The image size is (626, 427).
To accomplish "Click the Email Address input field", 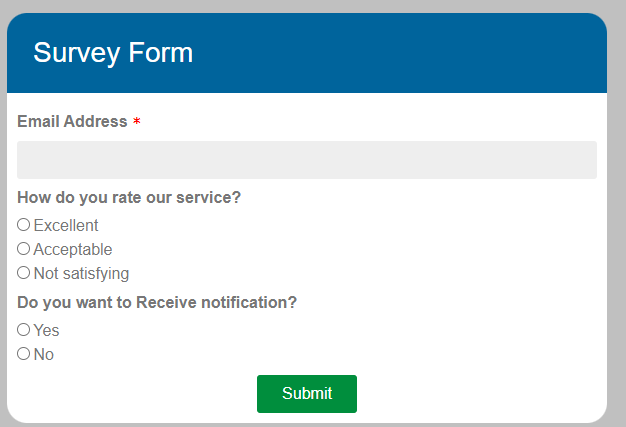I will tap(306, 160).
